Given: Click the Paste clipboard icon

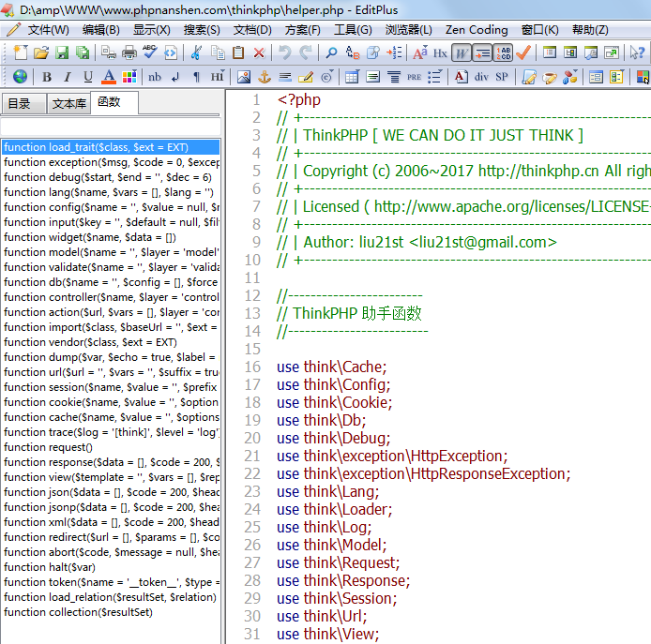Looking at the screenshot, I should (x=238, y=52).
